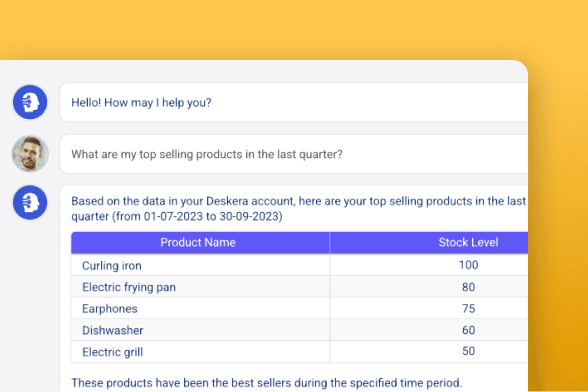Click the stock level value 50
The image size is (588, 392).
point(468,351)
